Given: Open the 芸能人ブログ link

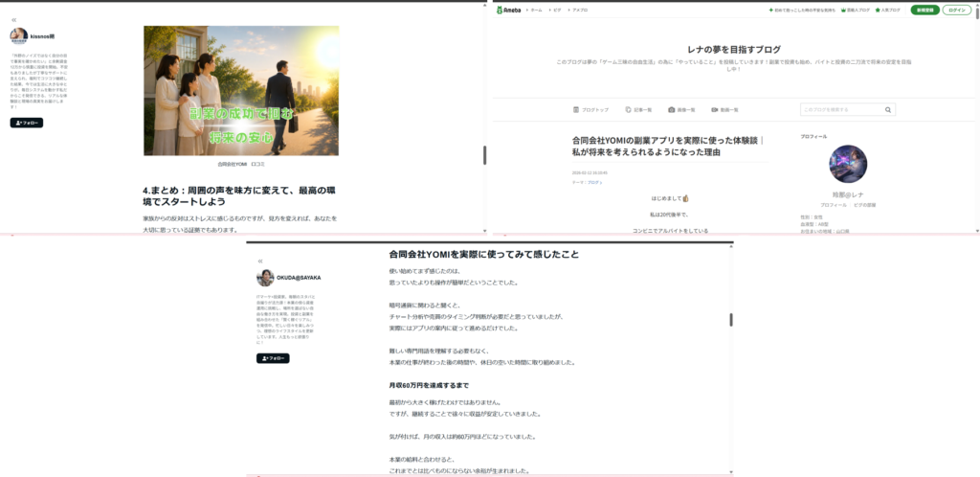Looking at the screenshot, I should (858, 10).
